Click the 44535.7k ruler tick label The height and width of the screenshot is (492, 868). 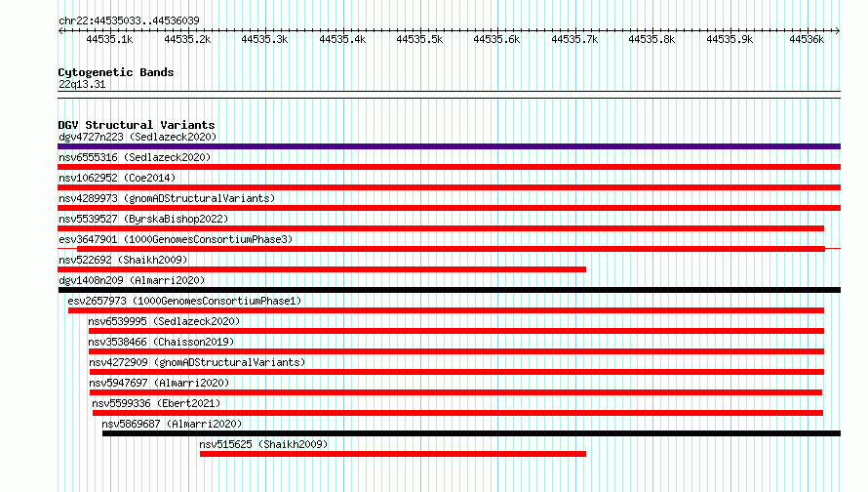coord(574,39)
